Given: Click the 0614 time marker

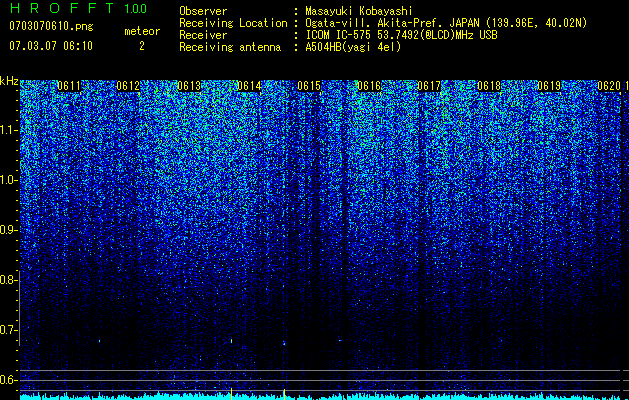Looking at the screenshot, I should coord(249,86).
